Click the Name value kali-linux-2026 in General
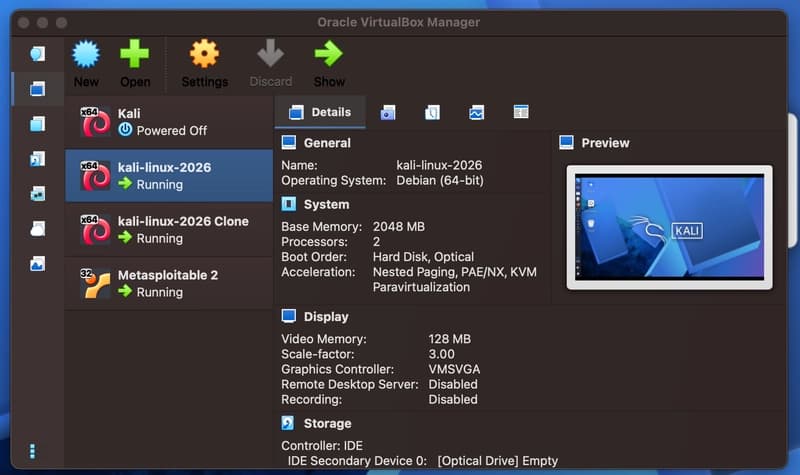The height and width of the screenshot is (475, 800). click(439, 165)
